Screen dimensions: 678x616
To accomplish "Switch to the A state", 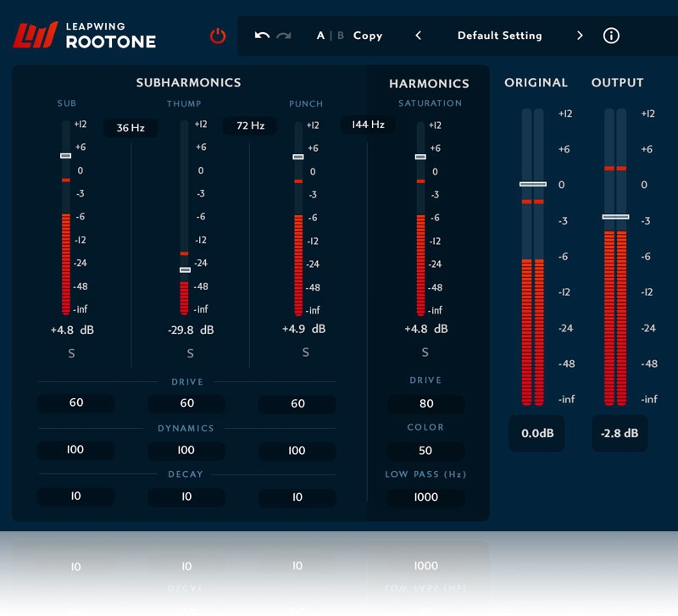I will (x=320, y=36).
